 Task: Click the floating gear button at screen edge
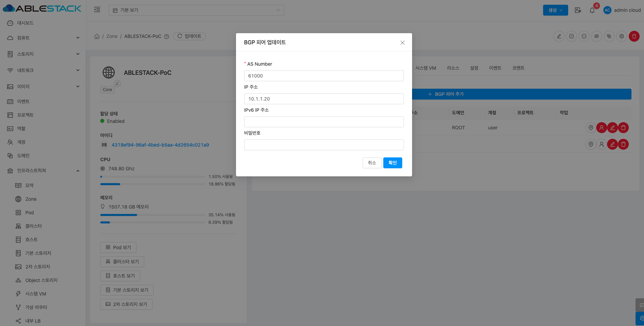(640, 319)
